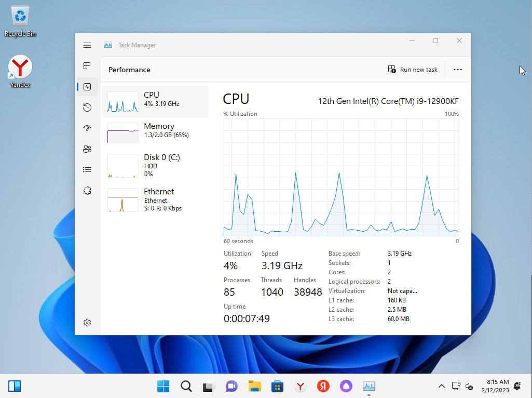
Task: Click the Task Manager taskbar icon
Action: tap(369, 386)
